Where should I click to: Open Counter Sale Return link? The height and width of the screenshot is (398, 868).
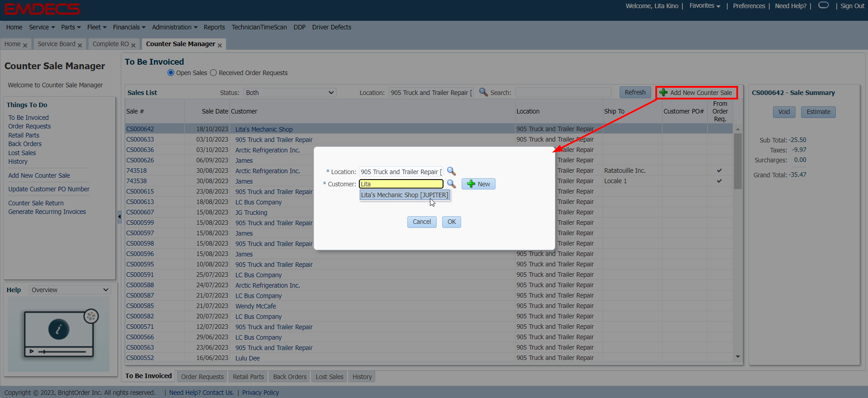[x=36, y=203]
